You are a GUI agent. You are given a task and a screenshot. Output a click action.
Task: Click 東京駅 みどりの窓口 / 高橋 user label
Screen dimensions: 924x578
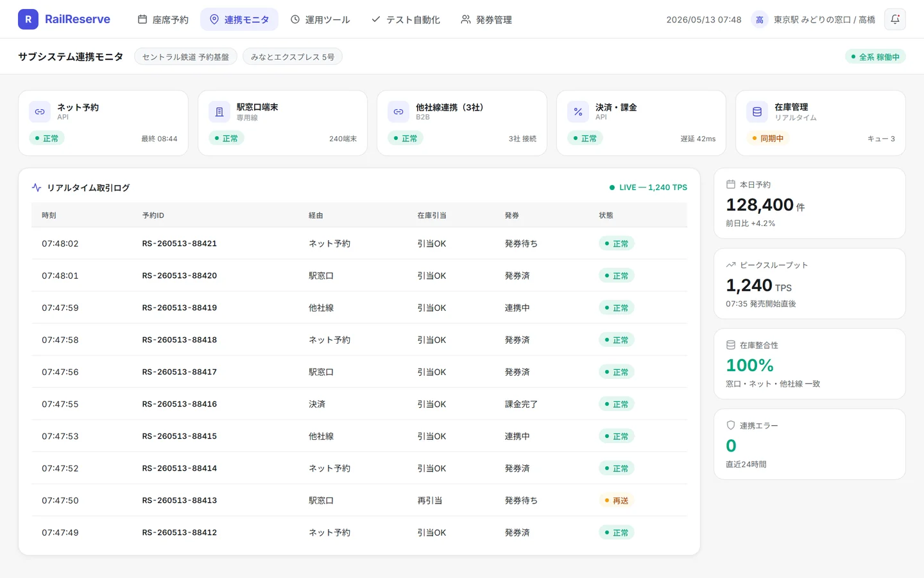(x=825, y=20)
